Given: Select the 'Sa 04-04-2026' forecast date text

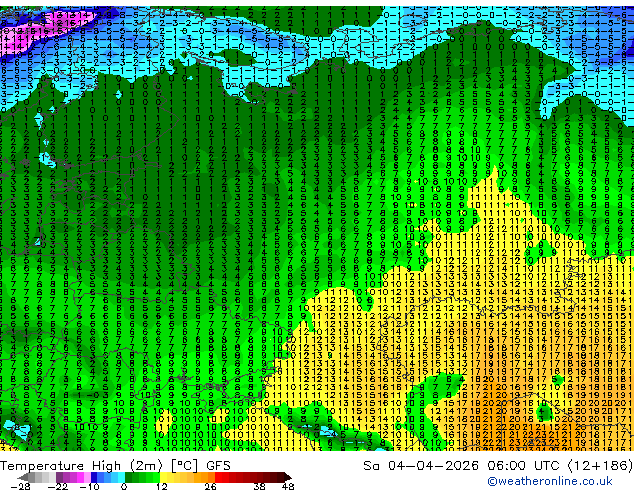Looking at the screenshot, I should pos(421,466).
